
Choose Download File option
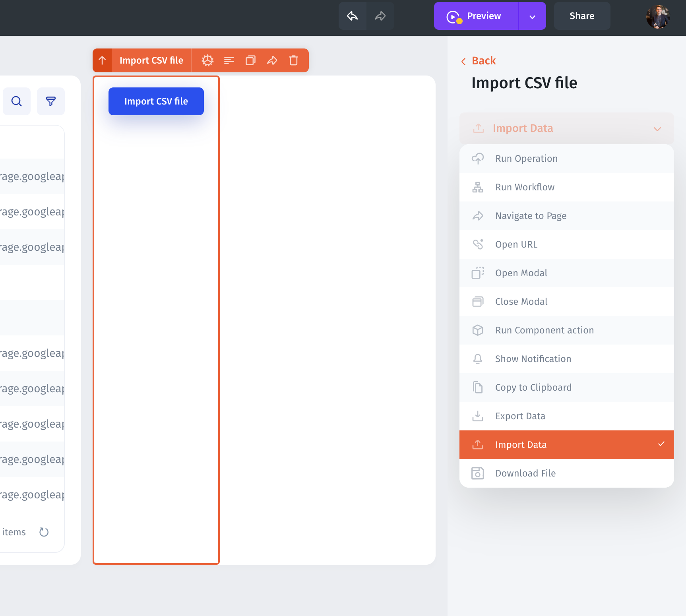coord(566,473)
